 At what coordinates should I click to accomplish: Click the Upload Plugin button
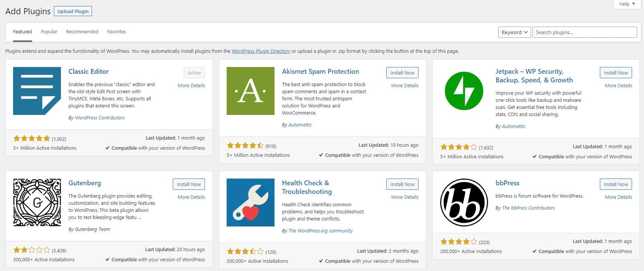click(x=73, y=11)
